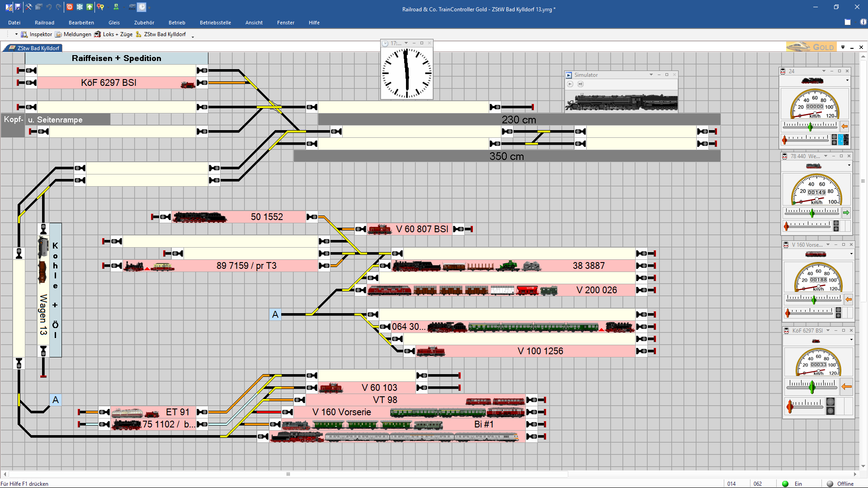
Task: Click the red emergency stop icon
Action: 70,7
